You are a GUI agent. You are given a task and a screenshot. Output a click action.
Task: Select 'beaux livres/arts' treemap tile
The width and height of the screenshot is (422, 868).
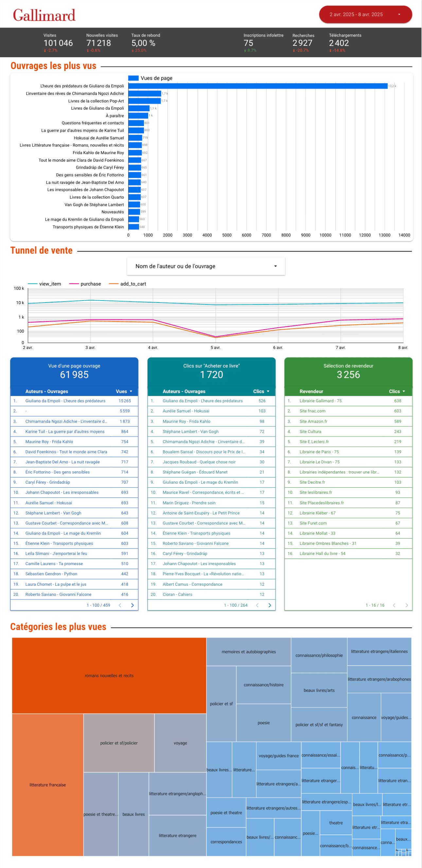pyautogui.click(x=319, y=690)
